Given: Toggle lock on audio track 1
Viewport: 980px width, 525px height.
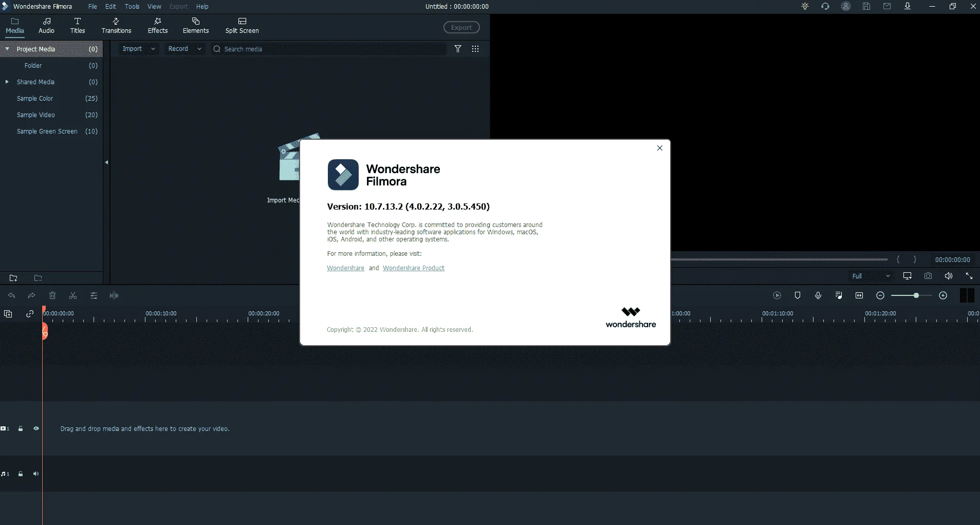Looking at the screenshot, I should click(21, 474).
